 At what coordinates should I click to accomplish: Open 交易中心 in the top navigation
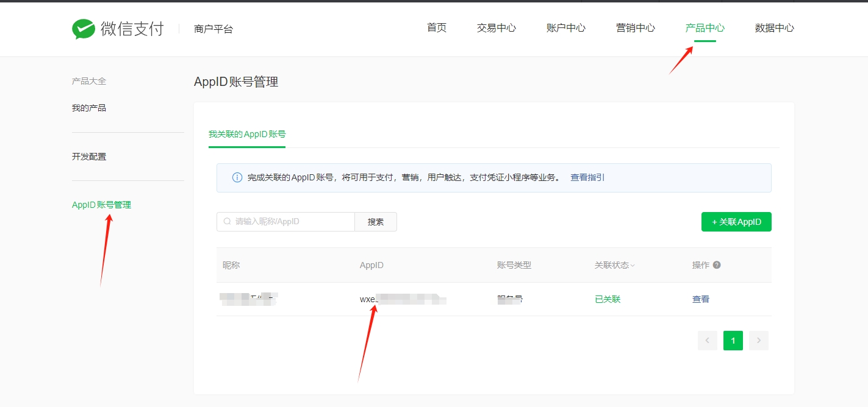pos(496,28)
